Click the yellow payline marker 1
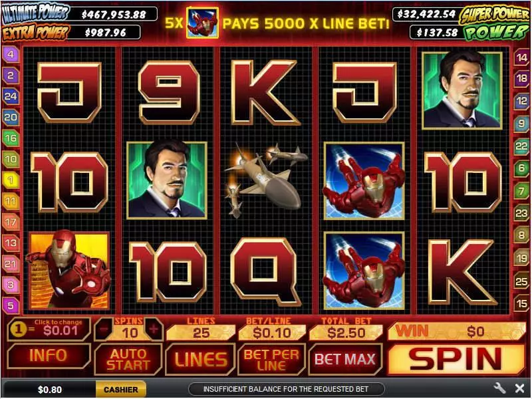This screenshot has height=399, width=532. [x=11, y=180]
